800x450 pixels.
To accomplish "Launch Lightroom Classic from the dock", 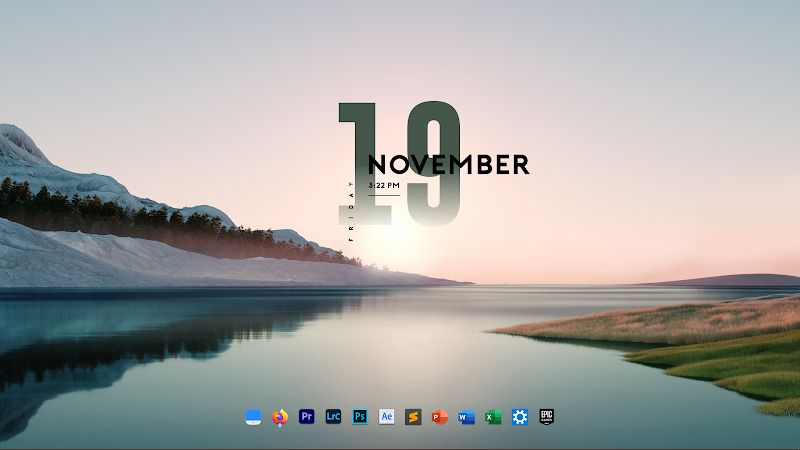I will pos(333,416).
